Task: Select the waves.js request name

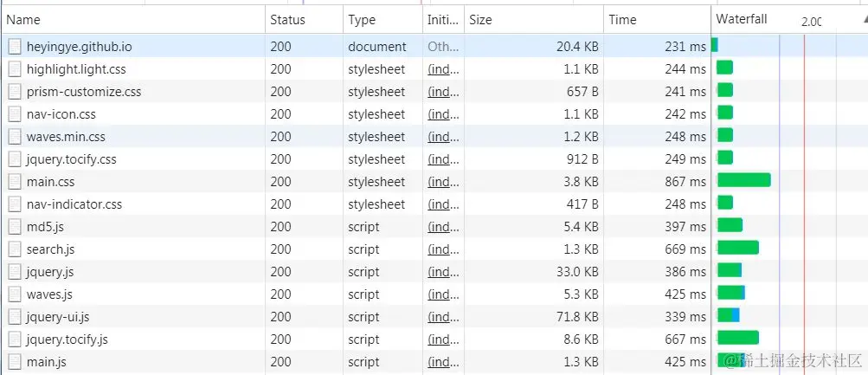Action: [x=49, y=294]
